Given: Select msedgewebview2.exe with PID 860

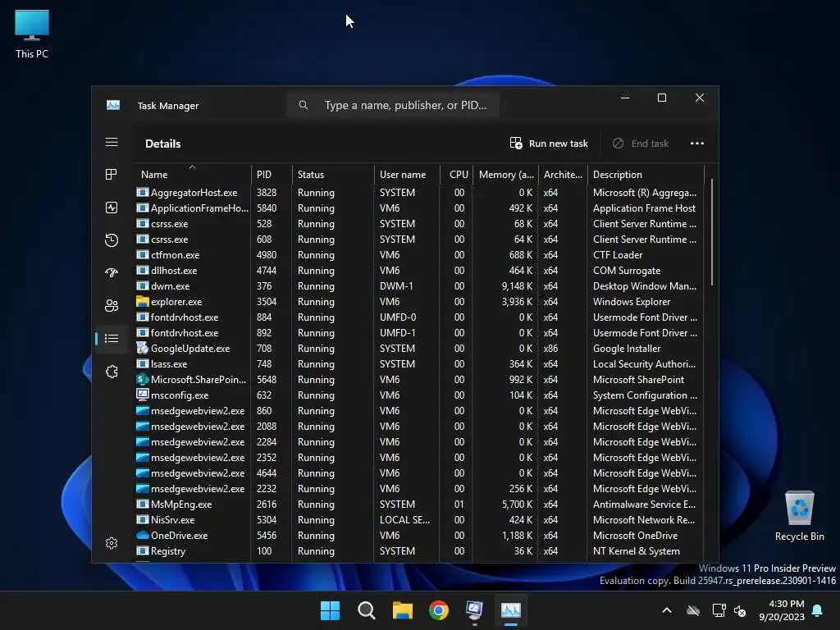Looking at the screenshot, I should 418,410.
